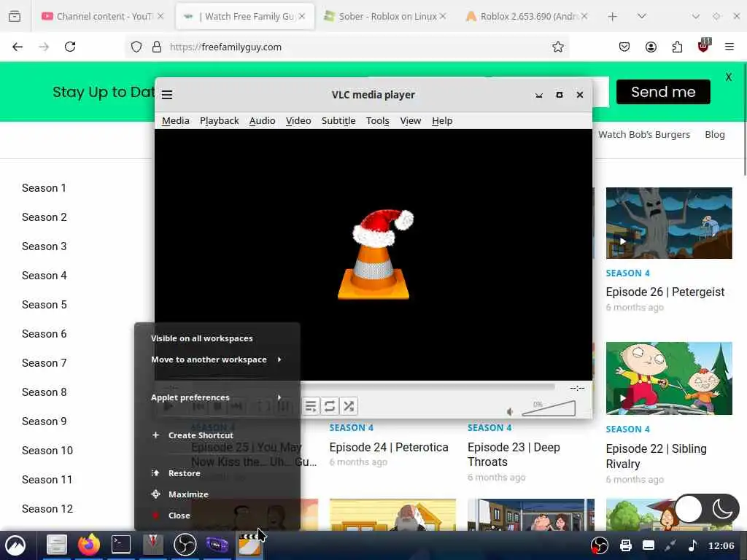This screenshot has height=560, width=747.
Task: Click the keyboard/storage tray icon
Action: (649, 545)
